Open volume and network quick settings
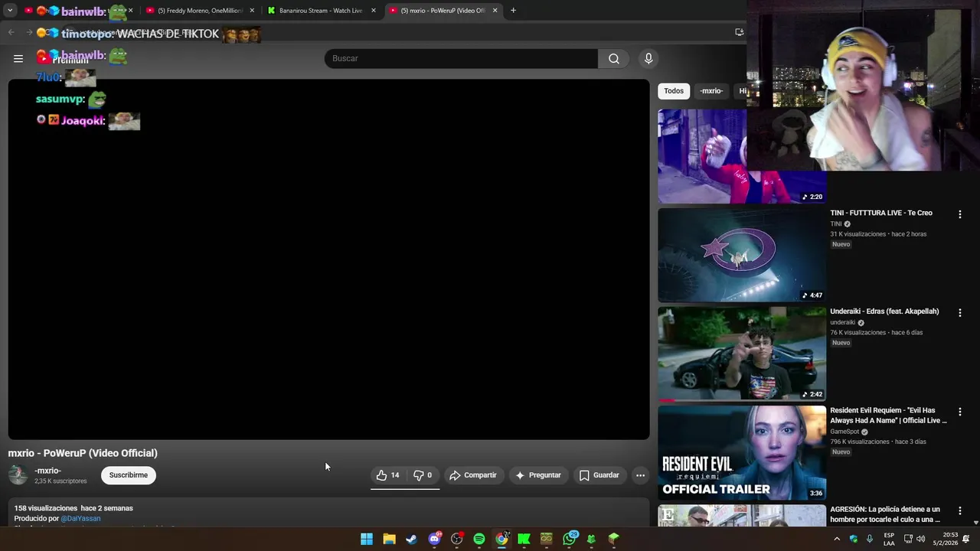980x551 pixels. tap(916, 539)
